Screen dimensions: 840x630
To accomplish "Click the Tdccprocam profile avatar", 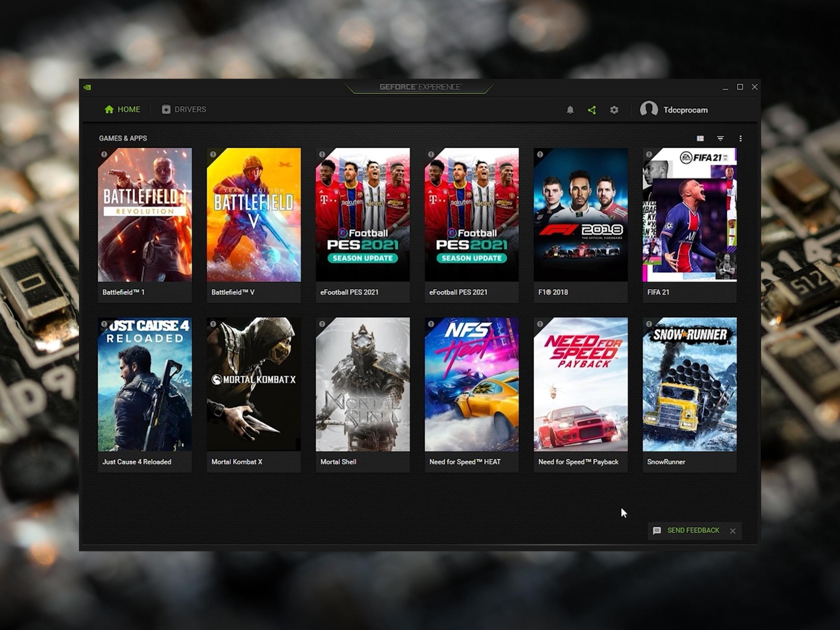I will coord(647,110).
